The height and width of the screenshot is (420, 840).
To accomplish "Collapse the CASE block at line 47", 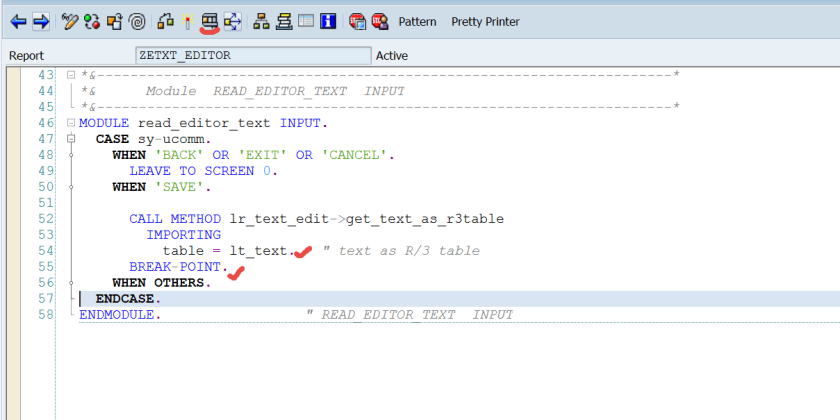I will click(70, 139).
